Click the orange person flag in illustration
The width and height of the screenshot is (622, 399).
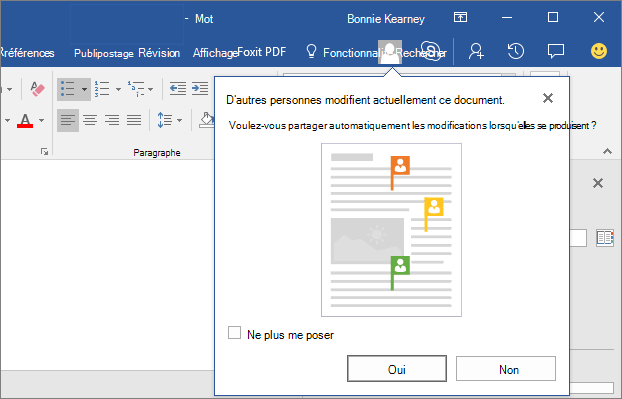click(400, 172)
